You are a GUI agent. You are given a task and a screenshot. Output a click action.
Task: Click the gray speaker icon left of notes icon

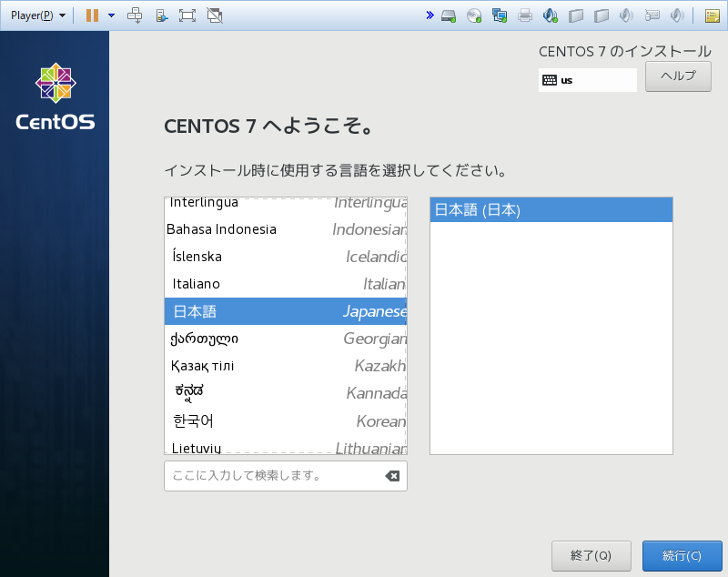(x=677, y=15)
